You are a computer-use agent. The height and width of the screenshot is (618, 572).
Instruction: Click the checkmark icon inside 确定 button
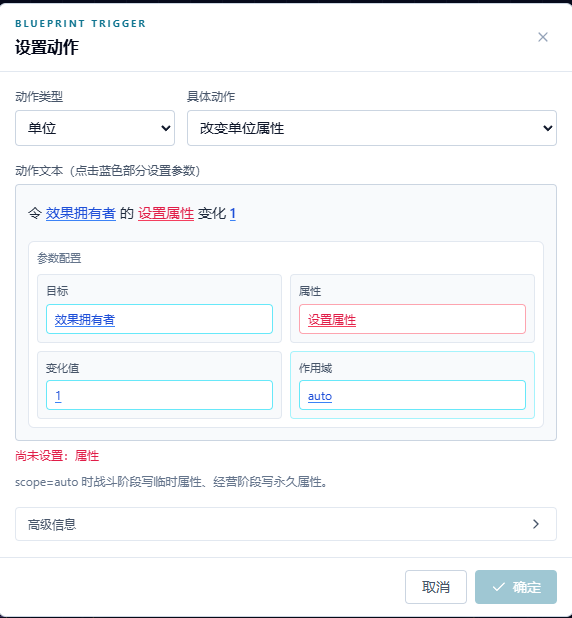click(x=499, y=587)
